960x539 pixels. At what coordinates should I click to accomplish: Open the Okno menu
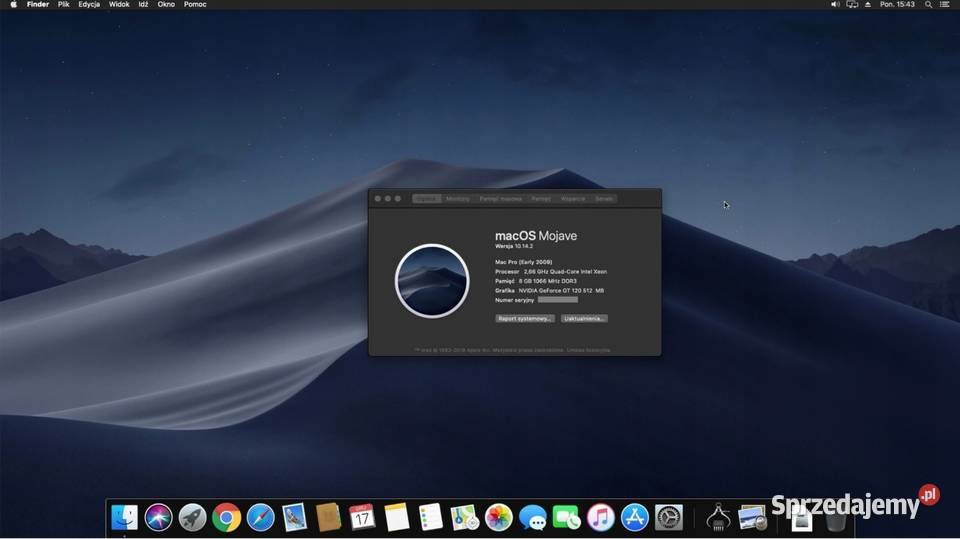click(x=166, y=4)
